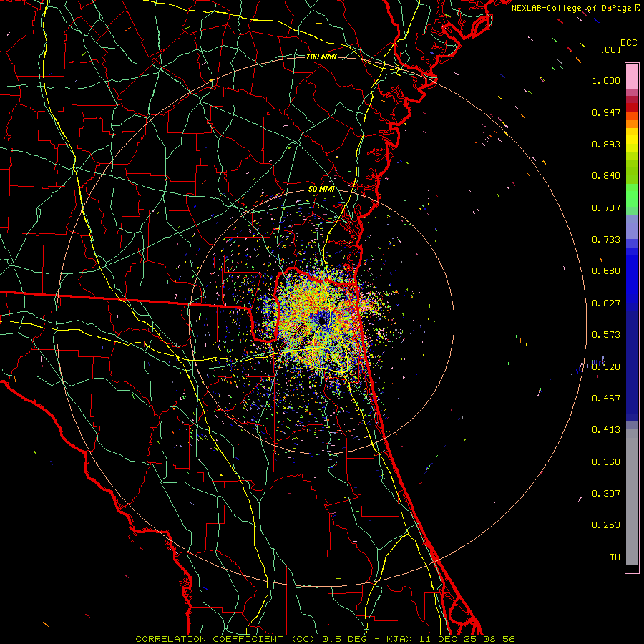Select the 0.680 scale value
The image size is (644, 644).
click(x=606, y=271)
